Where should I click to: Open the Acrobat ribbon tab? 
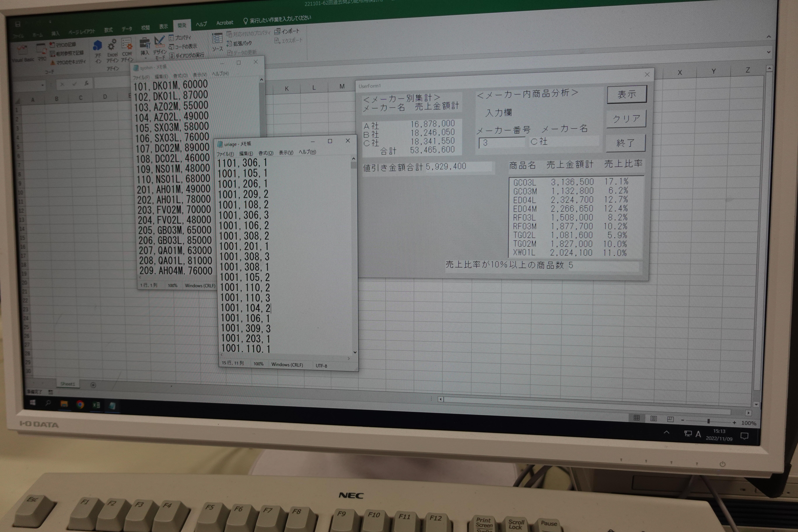click(x=225, y=23)
